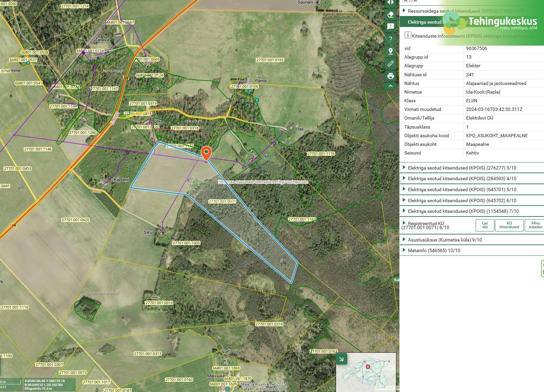Click the red location marker on map
Screen dimensions: 544x392
pos(207,154)
